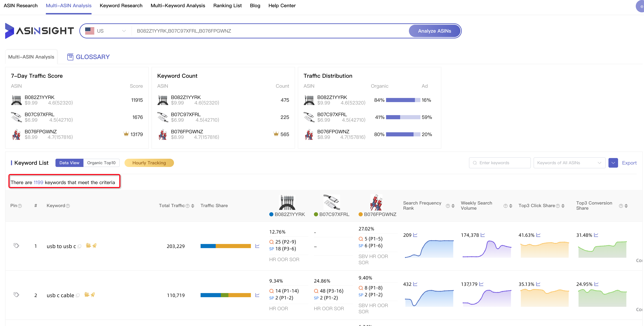
Task: Click the ASINSIGHT logo
Action: (x=39, y=31)
